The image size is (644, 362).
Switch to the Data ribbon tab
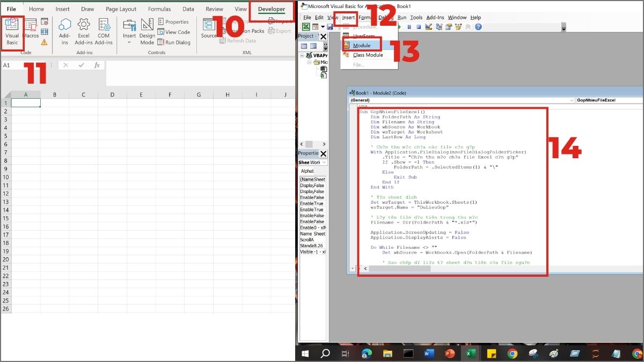coord(188,9)
